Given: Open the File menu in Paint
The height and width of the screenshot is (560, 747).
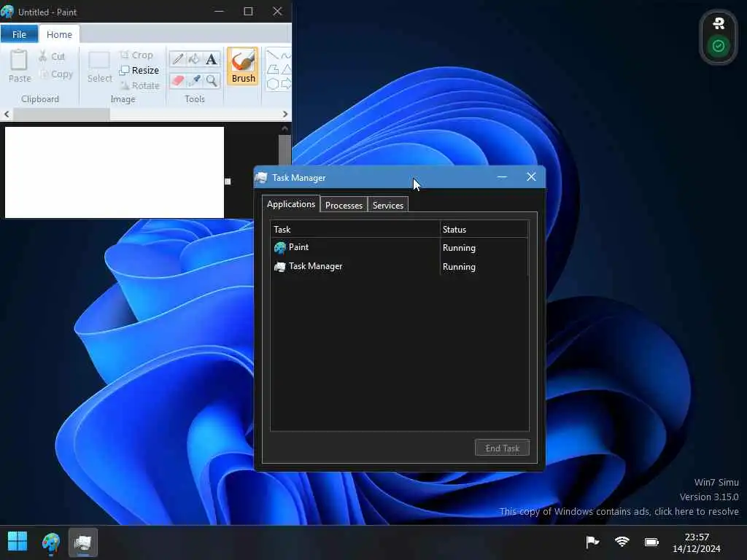Looking at the screenshot, I should click(19, 34).
